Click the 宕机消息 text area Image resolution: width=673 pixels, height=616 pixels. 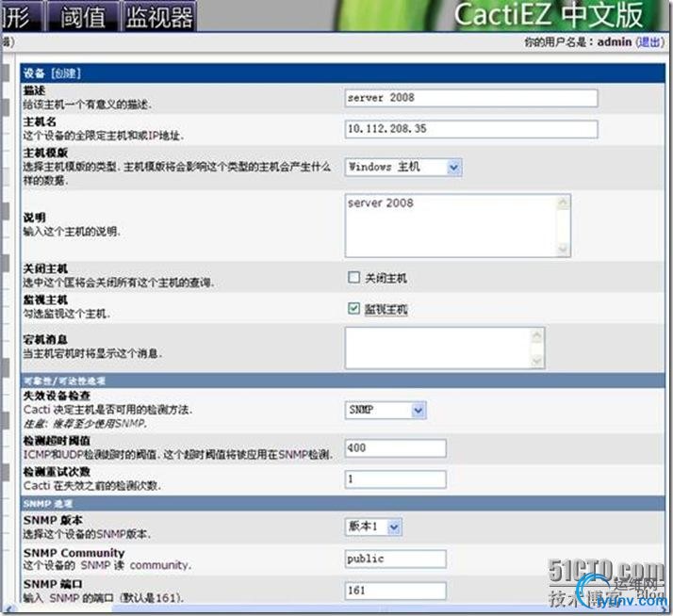coord(445,348)
